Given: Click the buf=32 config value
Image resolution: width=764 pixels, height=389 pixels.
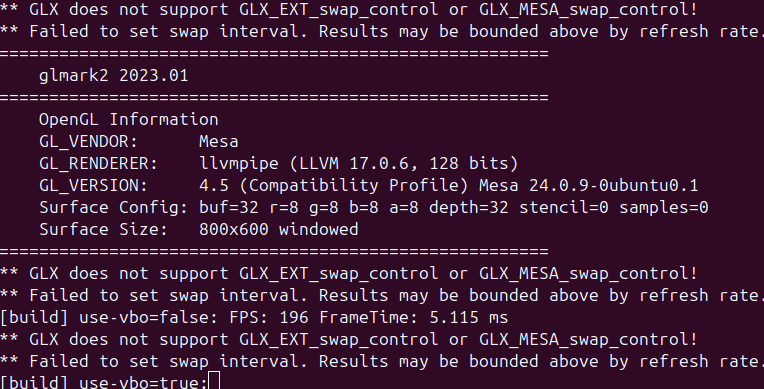Looking at the screenshot, I should tap(229, 208).
